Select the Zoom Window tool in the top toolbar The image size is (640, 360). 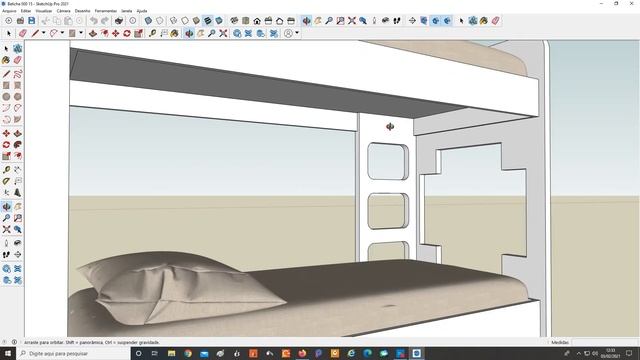point(340,20)
